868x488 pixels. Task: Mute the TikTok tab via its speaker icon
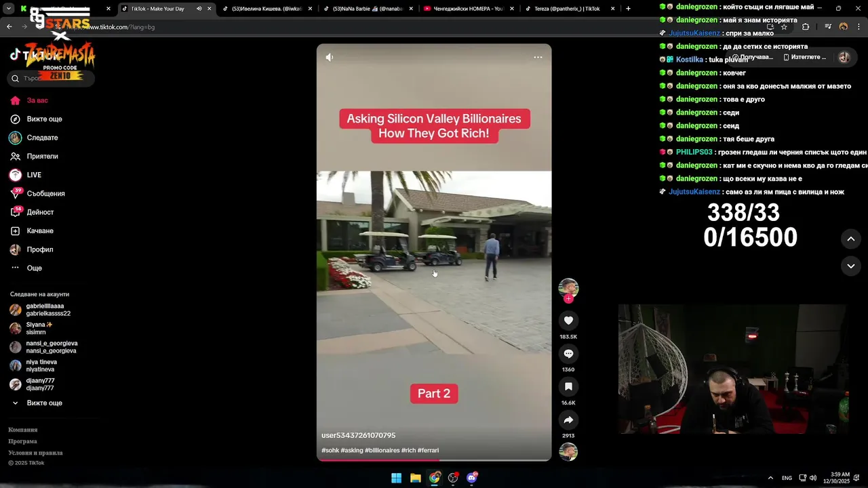(x=199, y=9)
